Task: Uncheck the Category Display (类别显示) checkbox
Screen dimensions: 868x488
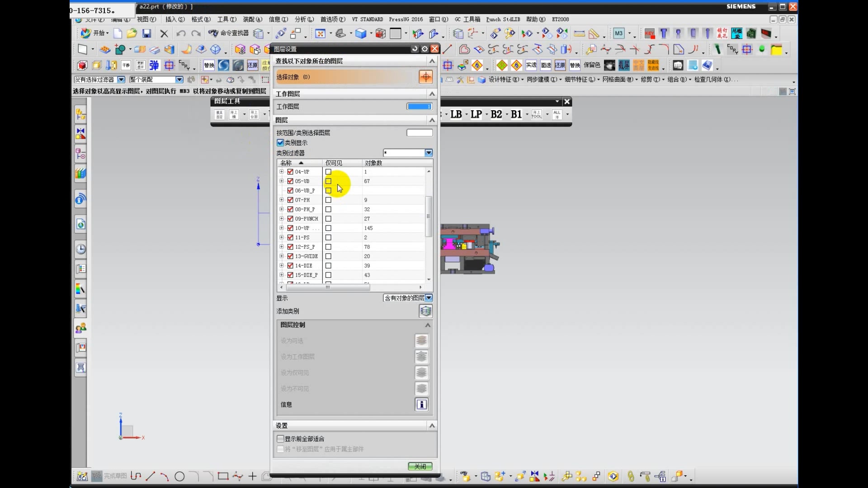Action: click(280, 143)
